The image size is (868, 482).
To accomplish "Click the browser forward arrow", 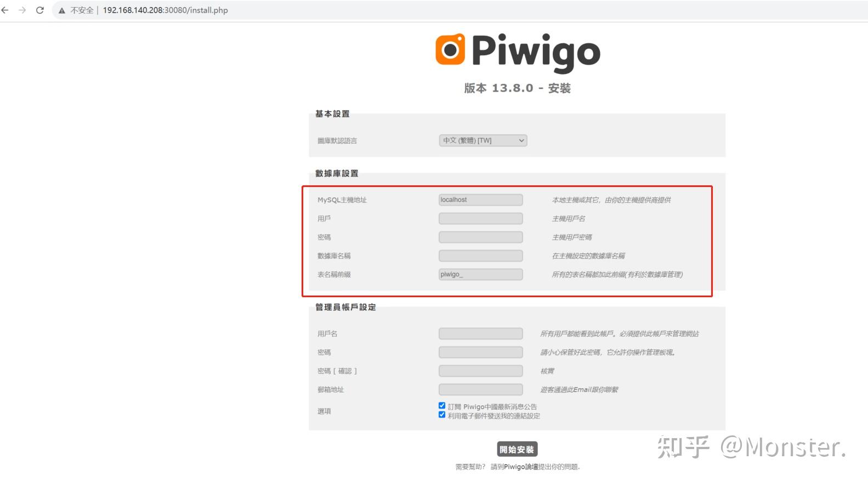I will (x=22, y=10).
